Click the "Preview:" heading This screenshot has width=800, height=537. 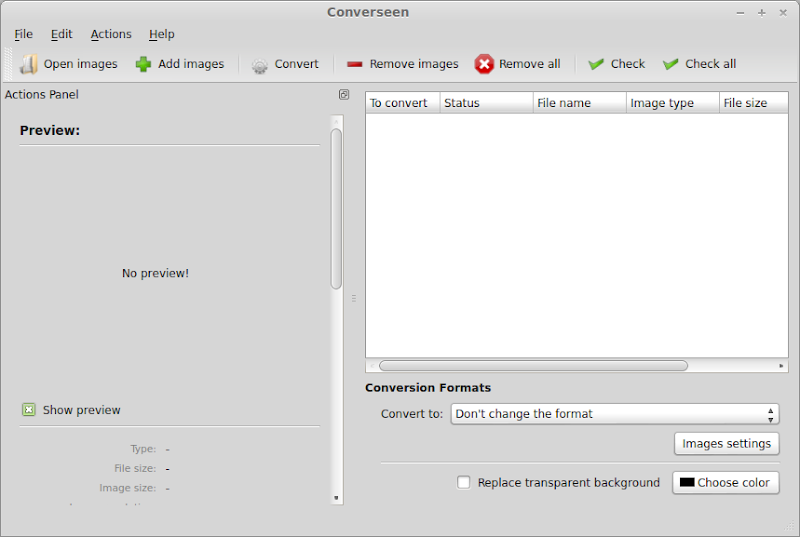49,131
